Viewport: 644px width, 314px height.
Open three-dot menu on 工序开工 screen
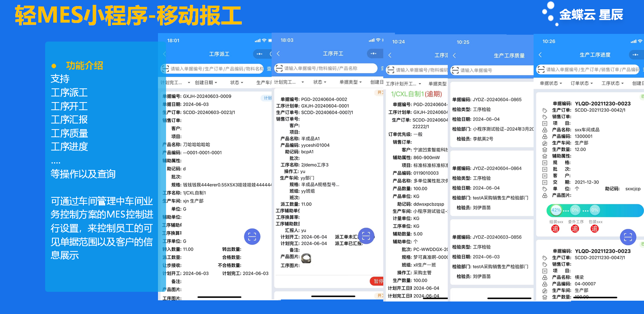click(x=374, y=53)
